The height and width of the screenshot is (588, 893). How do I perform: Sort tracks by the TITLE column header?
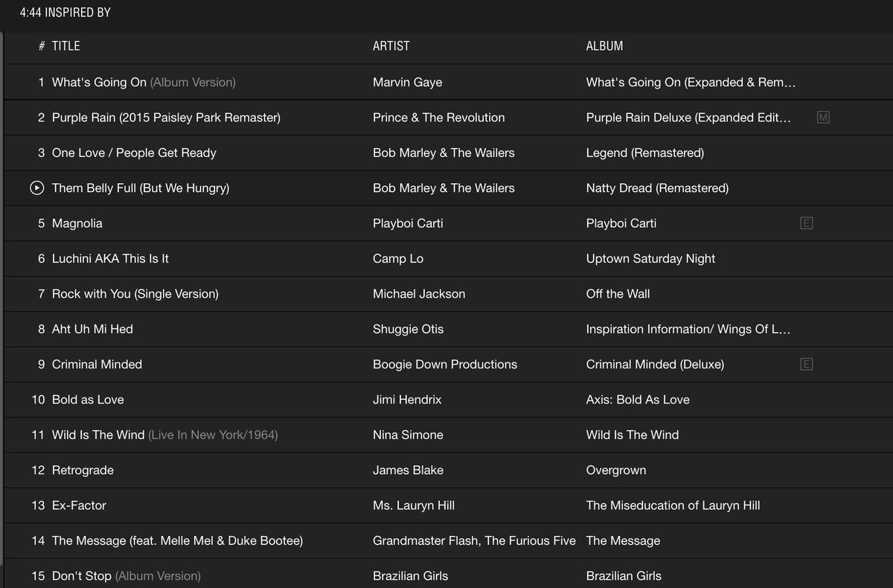66,45
